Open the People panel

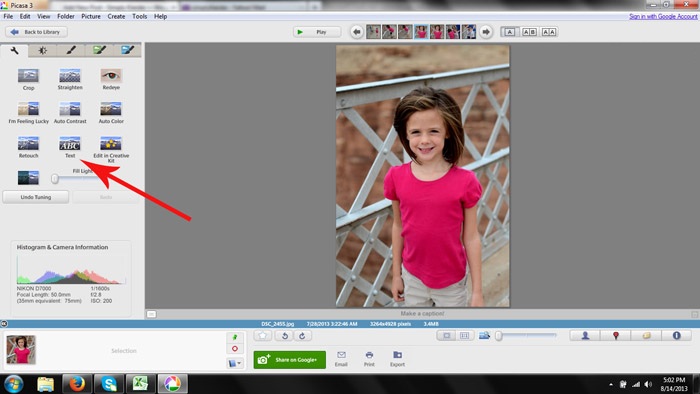click(585, 336)
